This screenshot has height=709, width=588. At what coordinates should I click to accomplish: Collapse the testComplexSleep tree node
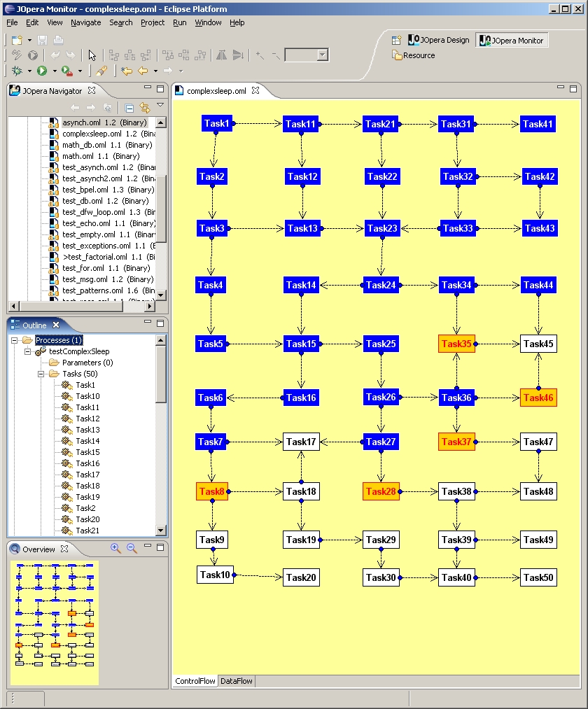click(x=27, y=351)
